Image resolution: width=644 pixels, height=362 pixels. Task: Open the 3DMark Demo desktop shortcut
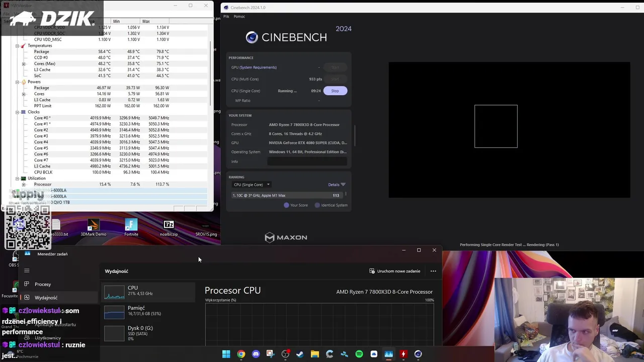94,227
